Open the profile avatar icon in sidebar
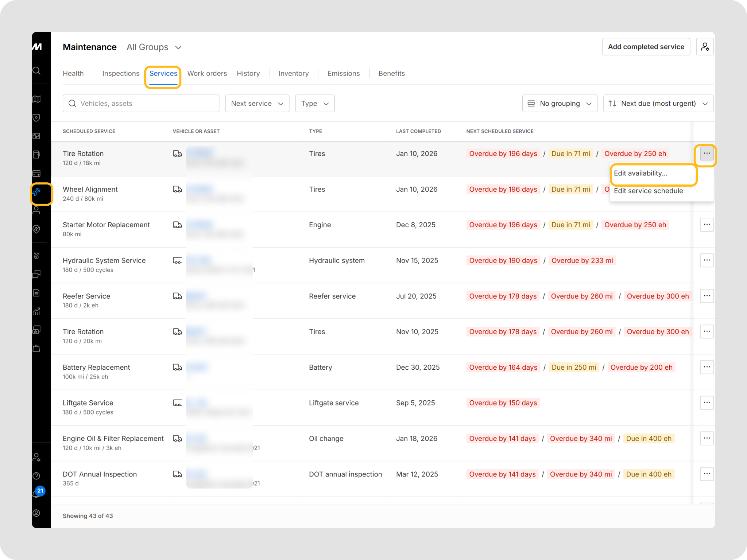 [x=36, y=513]
